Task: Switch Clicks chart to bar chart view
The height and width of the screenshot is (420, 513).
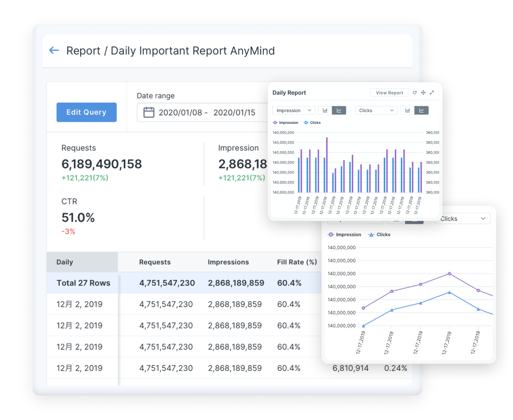Action: pos(408,110)
